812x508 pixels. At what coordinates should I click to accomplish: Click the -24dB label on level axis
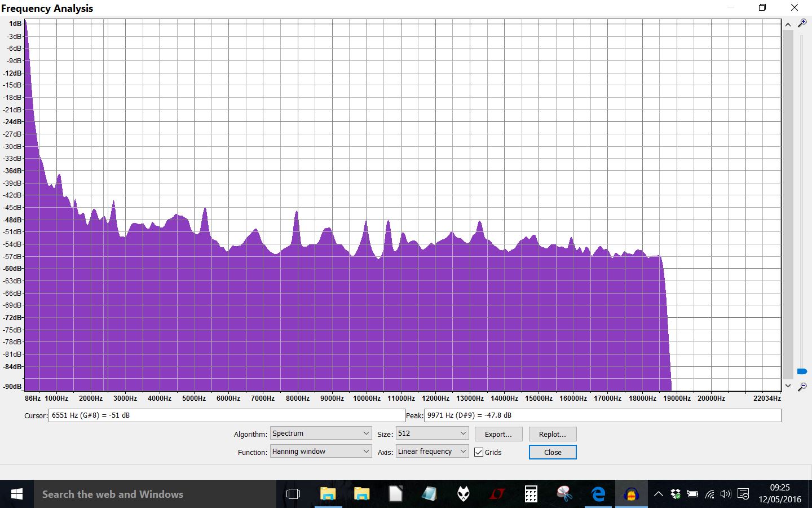point(13,122)
